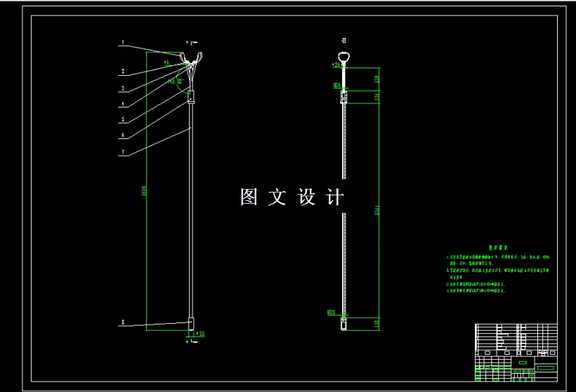Click the loop ring atop the right view

(343, 58)
